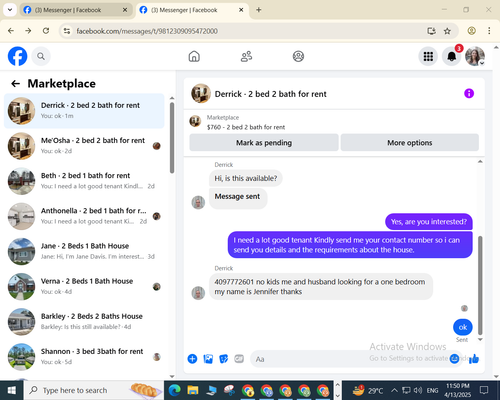
Task: Click the 'ok' sent message bubble
Action: click(x=463, y=327)
